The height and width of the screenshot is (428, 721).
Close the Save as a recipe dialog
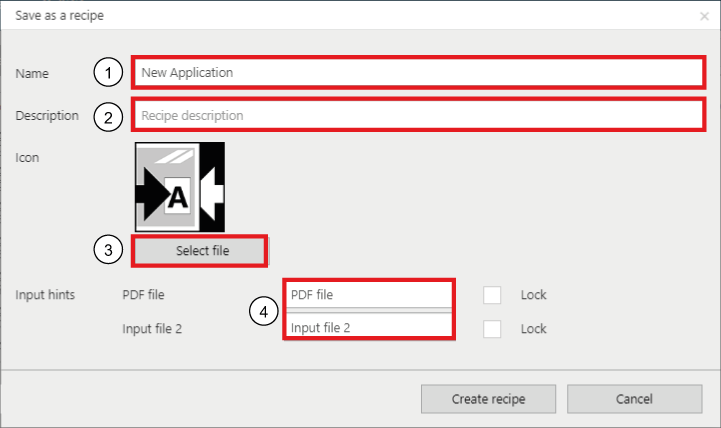704,17
